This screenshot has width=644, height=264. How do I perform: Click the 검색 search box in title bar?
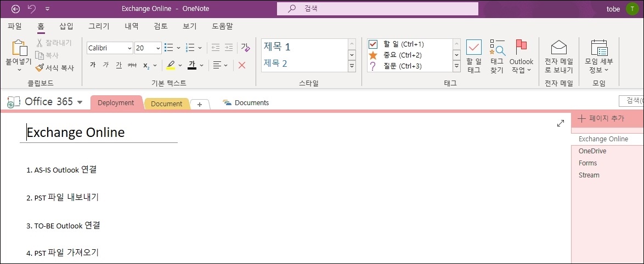click(377, 9)
